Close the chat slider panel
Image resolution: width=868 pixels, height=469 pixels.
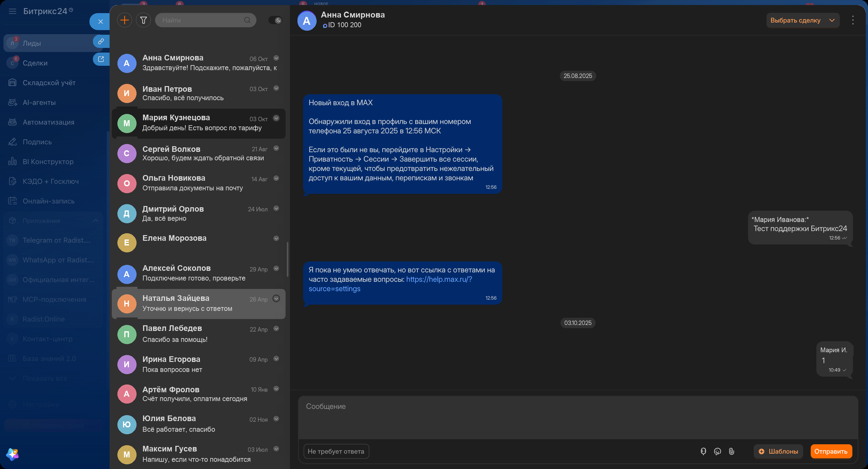pos(101,22)
